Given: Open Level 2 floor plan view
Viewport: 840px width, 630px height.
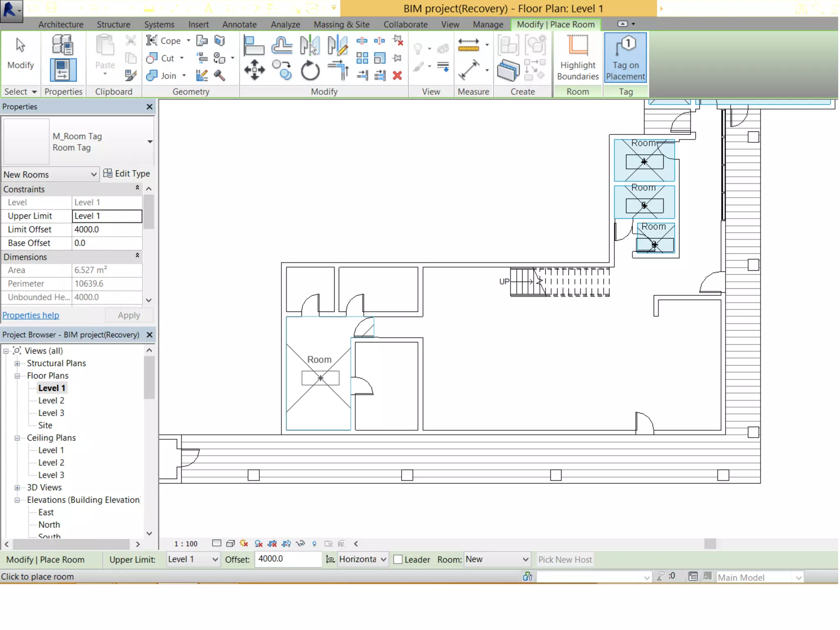Looking at the screenshot, I should (51, 400).
